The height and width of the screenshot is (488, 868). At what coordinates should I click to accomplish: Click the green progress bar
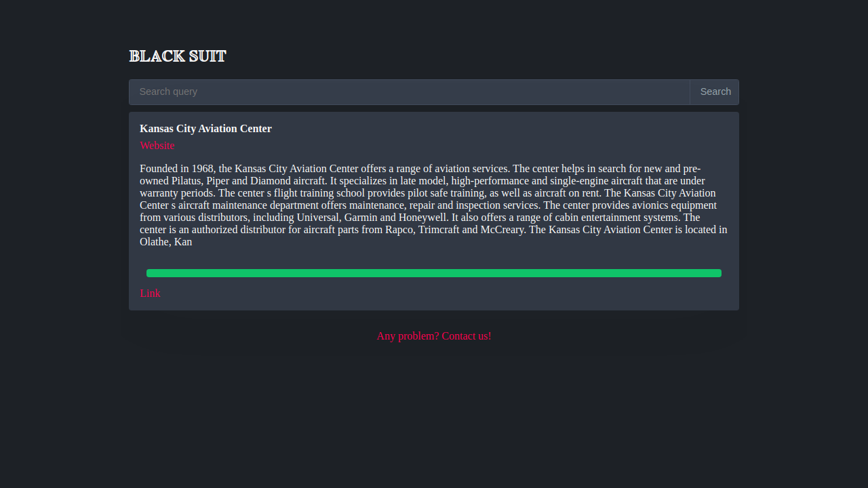pos(434,273)
